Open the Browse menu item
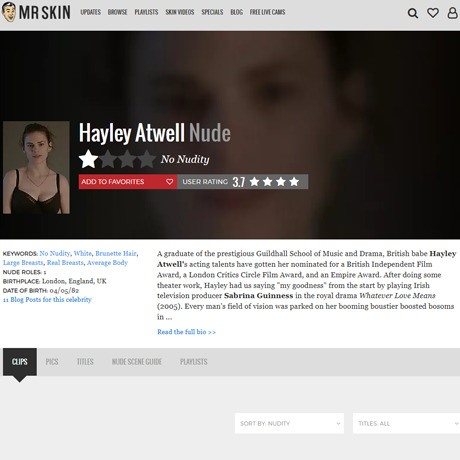This screenshot has height=460, width=460. click(117, 12)
